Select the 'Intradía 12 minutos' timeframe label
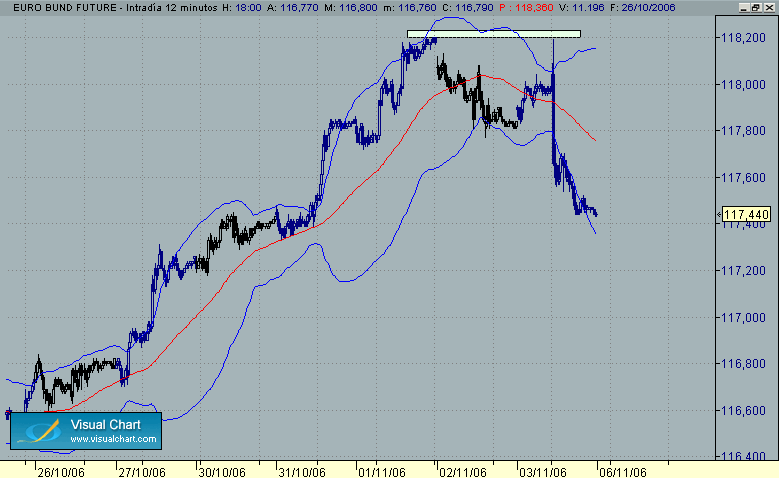Image resolution: width=779 pixels, height=478 pixels. [x=172, y=7]
